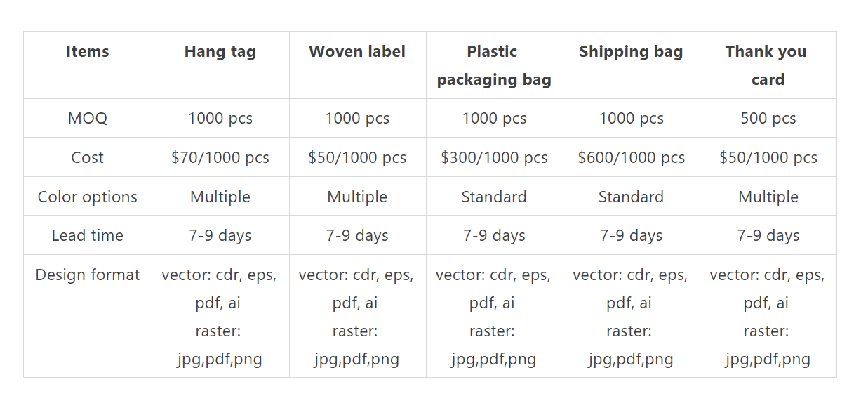Select the Cost row label

click(x=88, y=158)
